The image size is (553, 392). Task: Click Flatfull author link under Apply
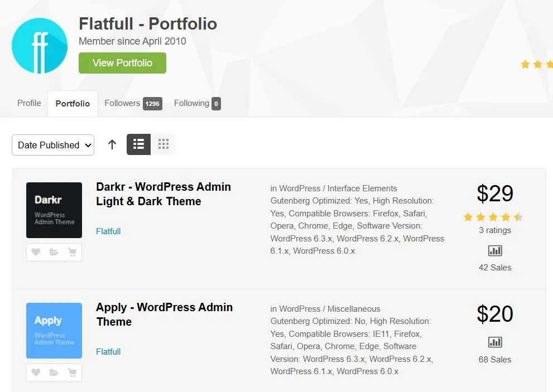[108, 351]
